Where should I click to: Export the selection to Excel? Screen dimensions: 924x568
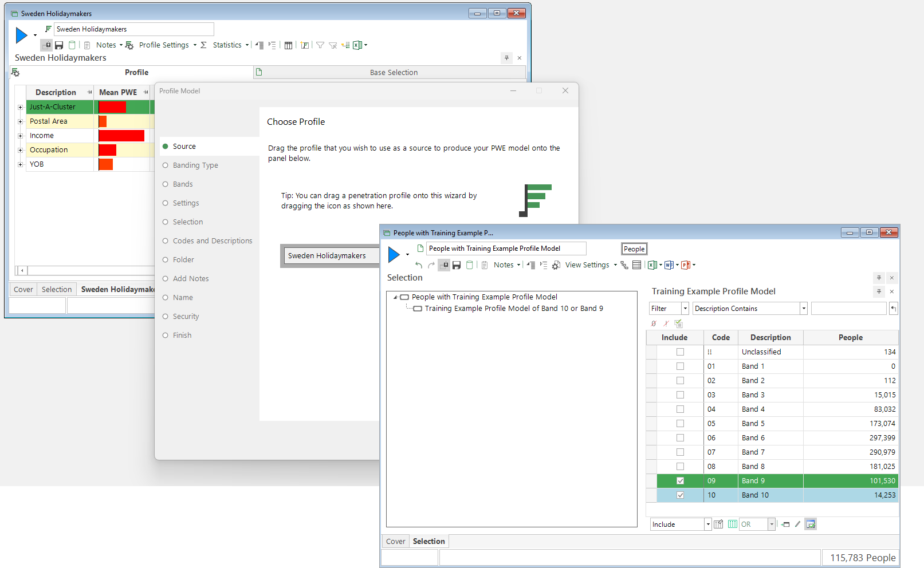click(x=652, y=265)
